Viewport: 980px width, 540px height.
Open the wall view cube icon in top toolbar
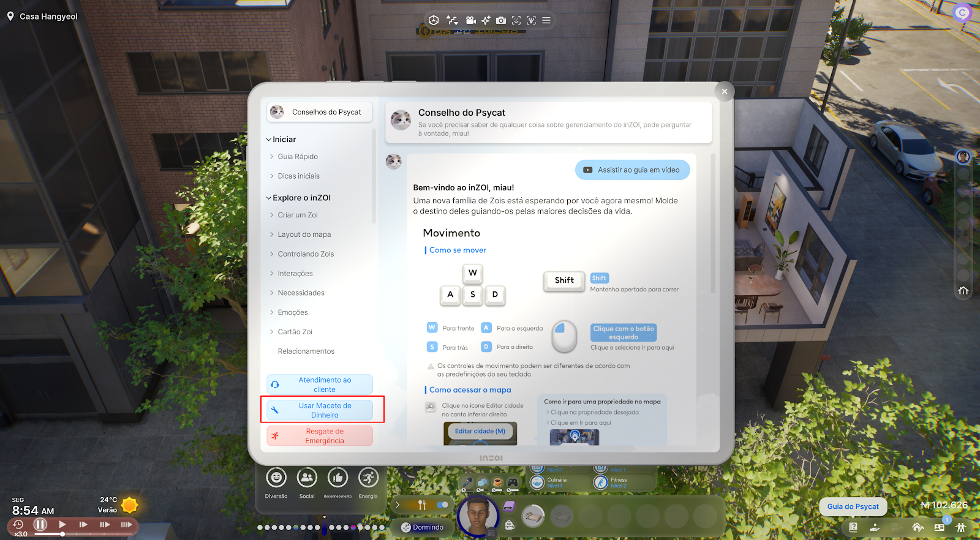(434, 20)
